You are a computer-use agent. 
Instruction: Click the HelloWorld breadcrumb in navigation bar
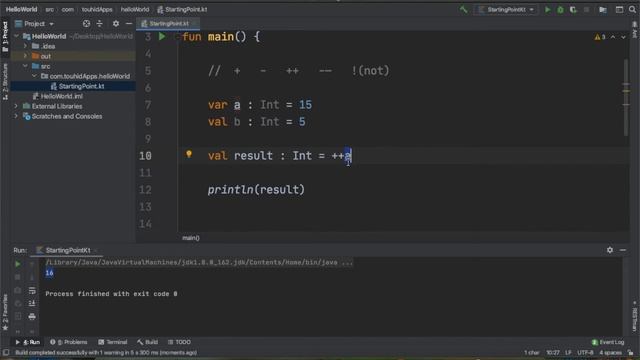point(21,9)
